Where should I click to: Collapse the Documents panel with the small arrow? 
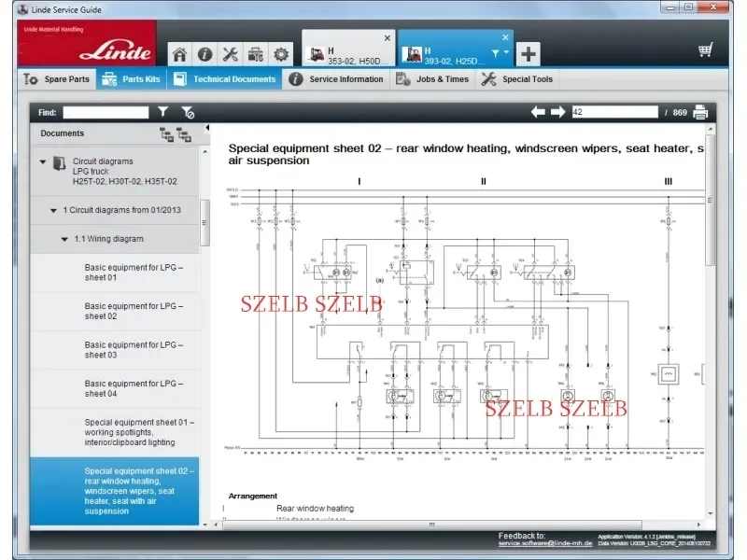point(207,128)
